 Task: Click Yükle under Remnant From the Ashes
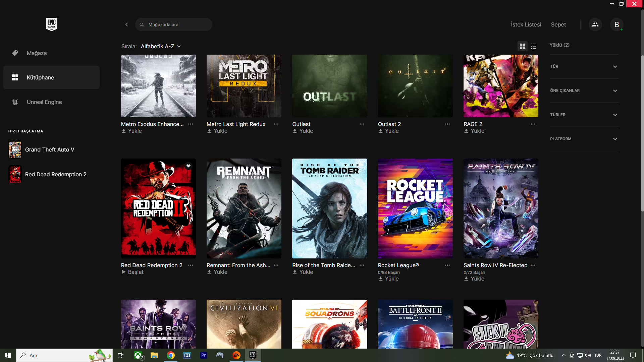click(217, 272)
